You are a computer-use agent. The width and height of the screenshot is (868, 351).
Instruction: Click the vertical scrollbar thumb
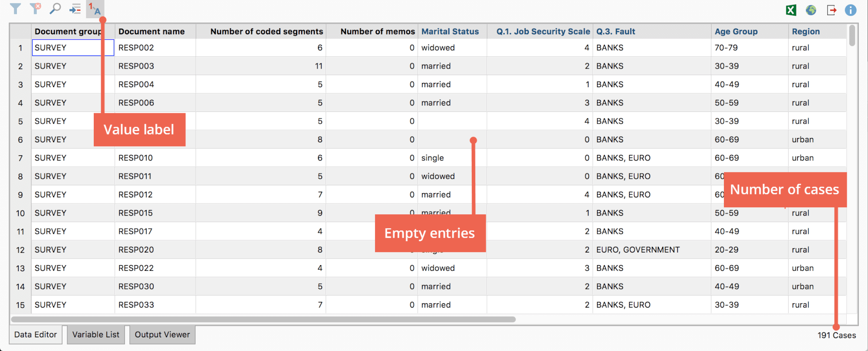pos(852,36)
